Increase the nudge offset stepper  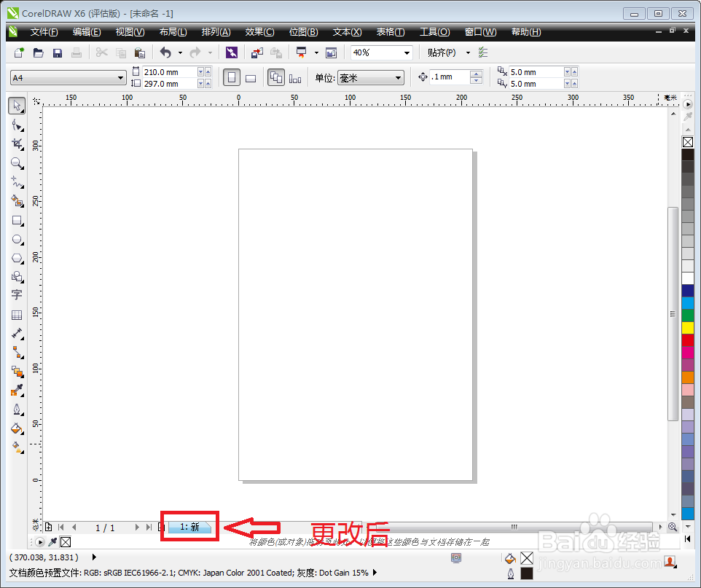[476, 74]
